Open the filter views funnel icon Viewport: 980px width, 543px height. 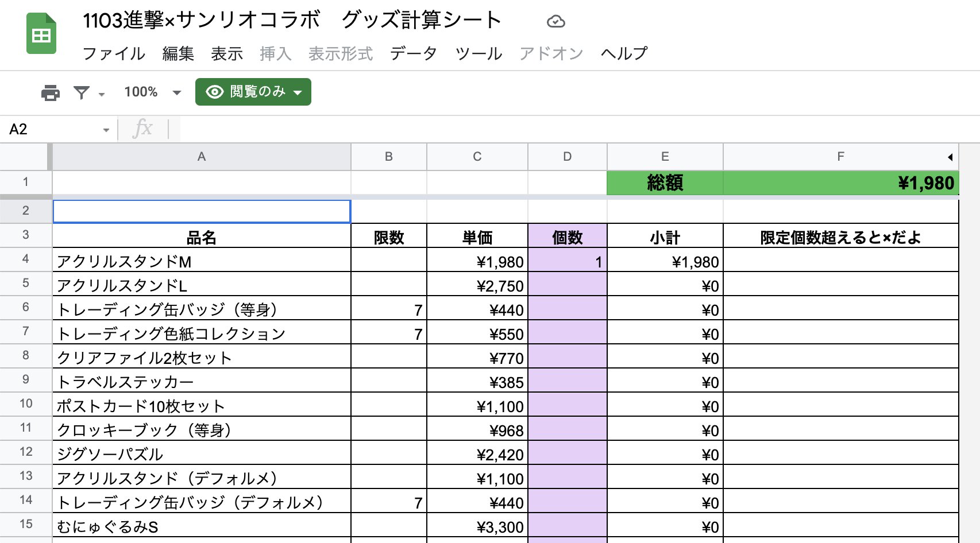pos(82,92)
